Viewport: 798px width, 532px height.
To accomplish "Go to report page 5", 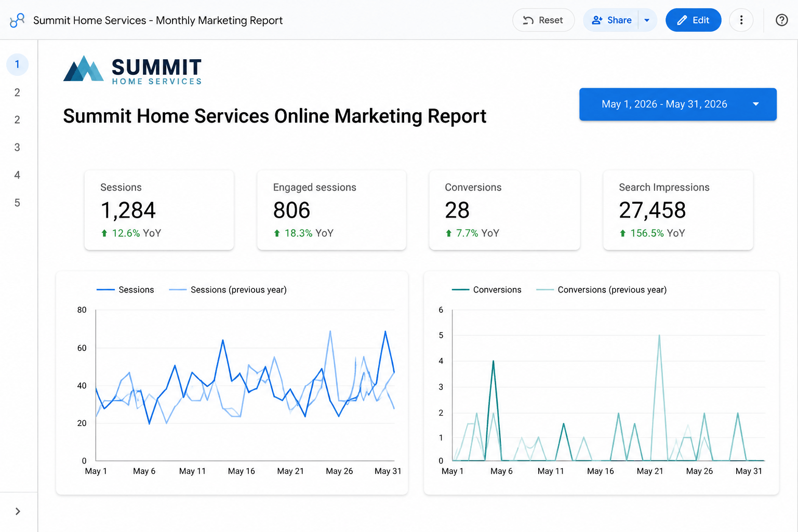I will click(17, 203).
